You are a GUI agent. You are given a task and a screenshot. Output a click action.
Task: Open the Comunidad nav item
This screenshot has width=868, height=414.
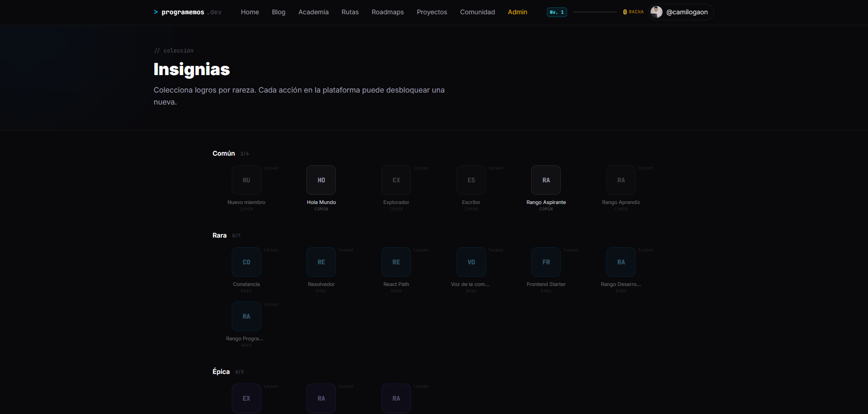(477, 12)
